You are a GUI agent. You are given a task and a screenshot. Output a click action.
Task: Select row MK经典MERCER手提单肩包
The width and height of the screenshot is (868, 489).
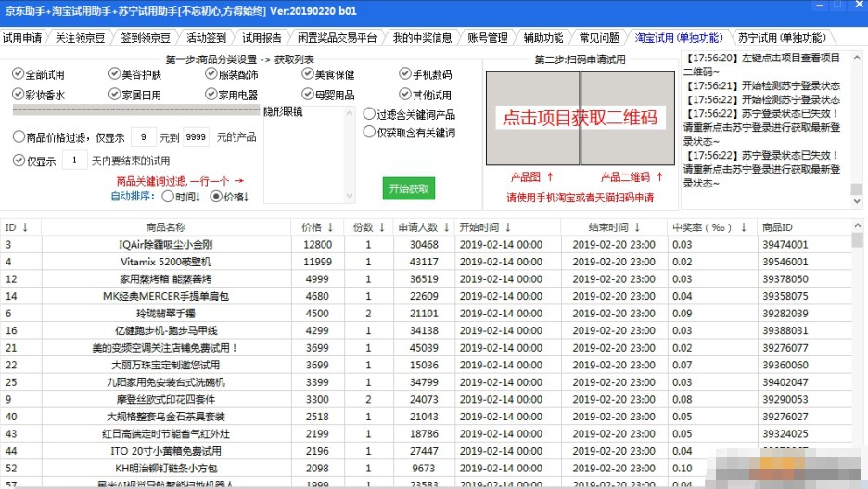coord(426,296)
